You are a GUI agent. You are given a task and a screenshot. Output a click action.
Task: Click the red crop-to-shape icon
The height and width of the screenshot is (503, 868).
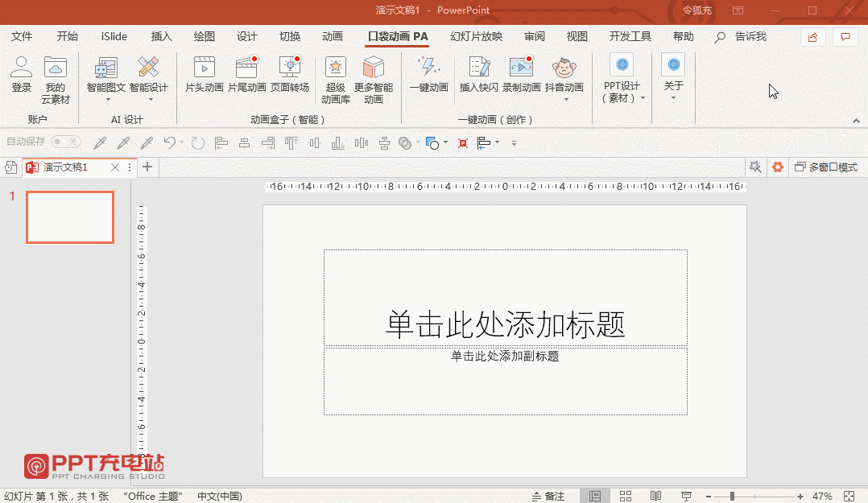463,143
